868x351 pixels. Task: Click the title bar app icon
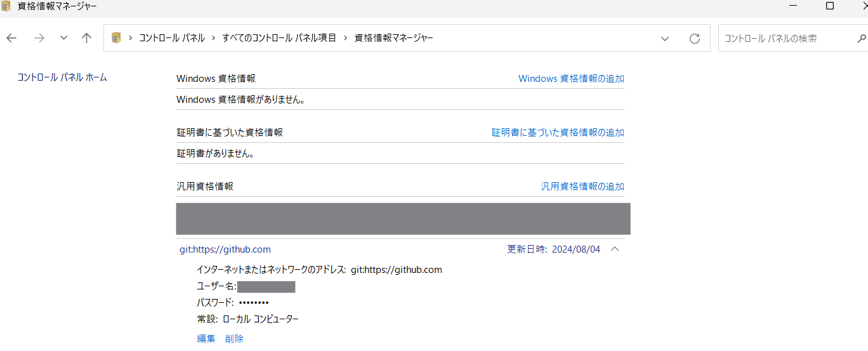click(6, 6)
